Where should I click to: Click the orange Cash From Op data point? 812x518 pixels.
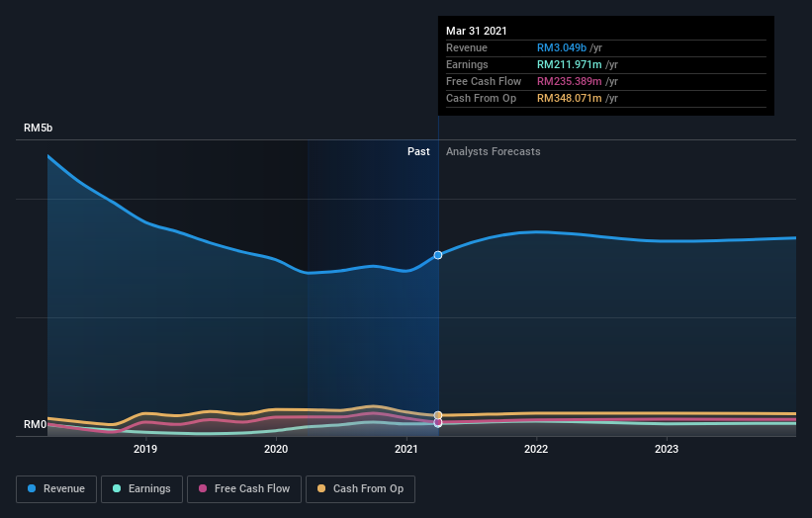438,415
